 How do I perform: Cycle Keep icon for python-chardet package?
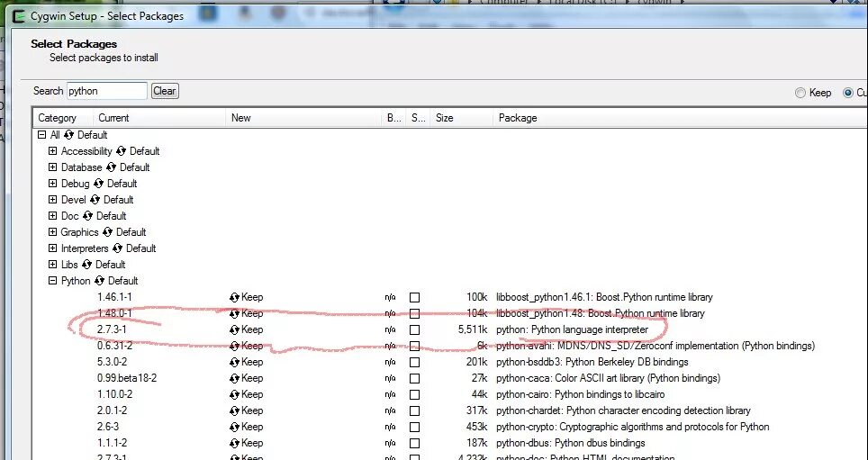pyautogui.click(x=234, y=410)
